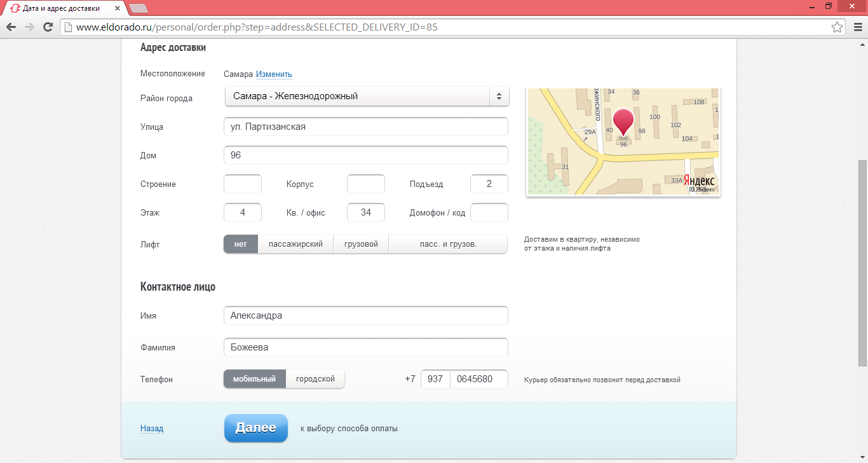Bookmark this page with the star icon
Image resolution: width=868 pixels, height=463 pixels.
pos(837,27)
